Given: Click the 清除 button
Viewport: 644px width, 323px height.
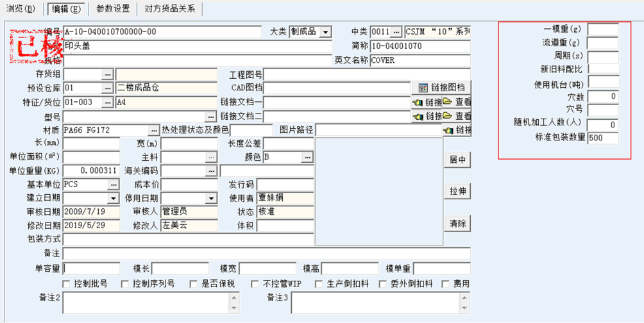Looking at the screenshot, I should 457,223.
